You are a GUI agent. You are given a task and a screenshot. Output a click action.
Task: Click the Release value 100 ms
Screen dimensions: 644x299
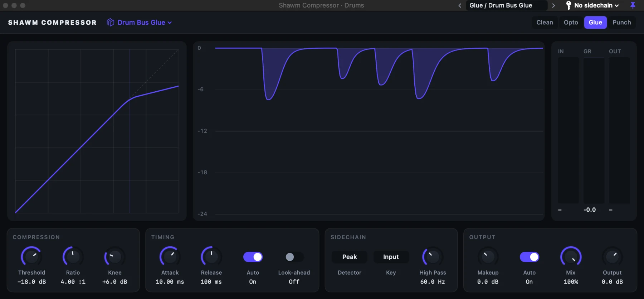click(x=211, y=282)
